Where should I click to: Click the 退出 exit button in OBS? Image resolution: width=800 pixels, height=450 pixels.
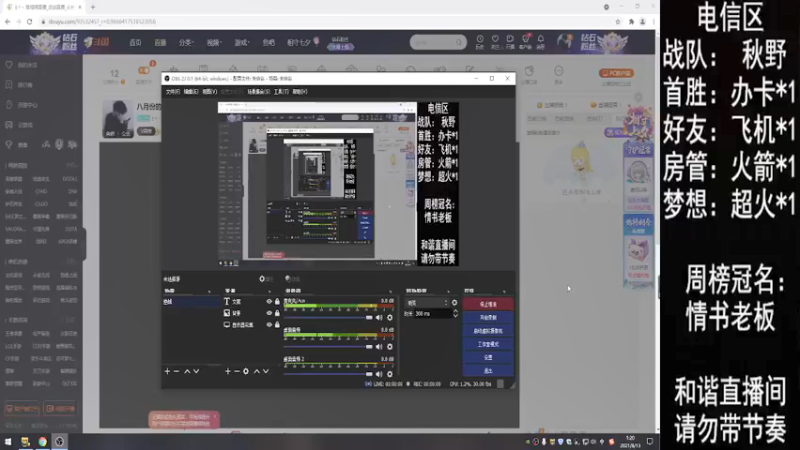pyautogui.click(x=488, y=370)
